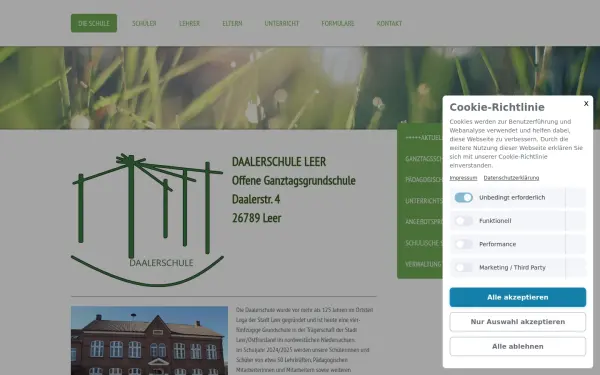Viewport: 600px width, 375px height.
Task: Enable the Performance cookie switch
Action: click(463, 244)
